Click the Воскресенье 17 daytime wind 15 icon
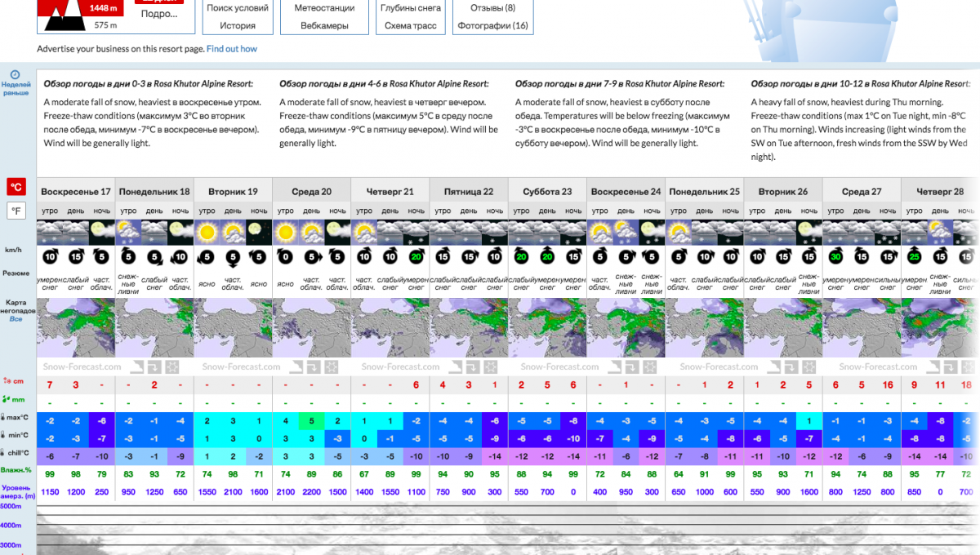Screen dimensions: 980x555 (x=76, y=258)
